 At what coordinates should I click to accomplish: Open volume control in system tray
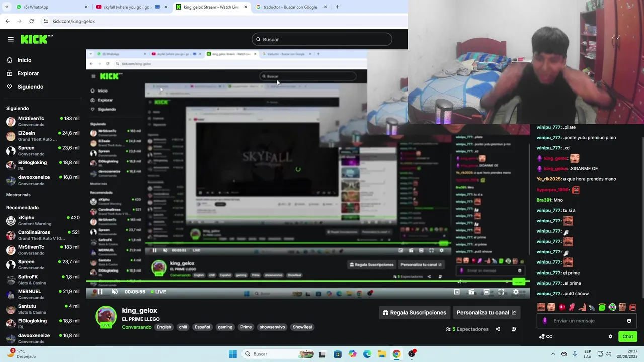click(609, 354)
